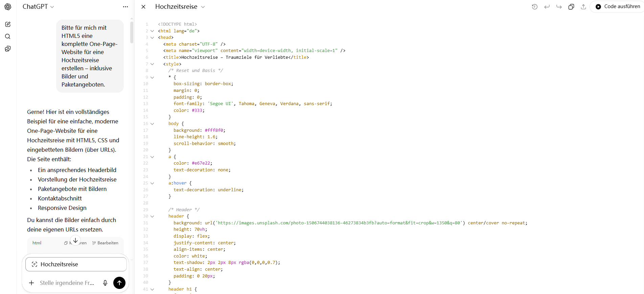The width and height of the screenshot is (644, 294).
Task: Open the library icon in the sidebar
Action: (8, 49)
